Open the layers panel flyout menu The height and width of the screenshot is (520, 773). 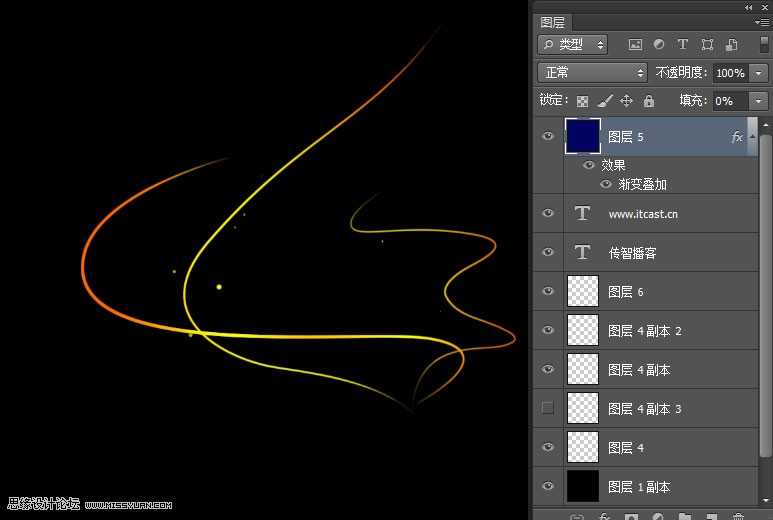tap(761, 22)
